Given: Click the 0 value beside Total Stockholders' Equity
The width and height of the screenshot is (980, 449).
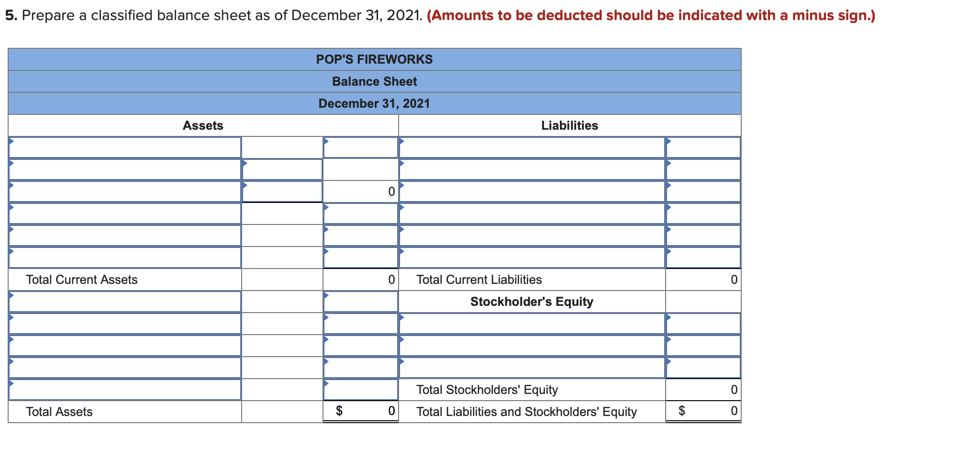Looking at the screenshot, I should [x=703, y=390].
